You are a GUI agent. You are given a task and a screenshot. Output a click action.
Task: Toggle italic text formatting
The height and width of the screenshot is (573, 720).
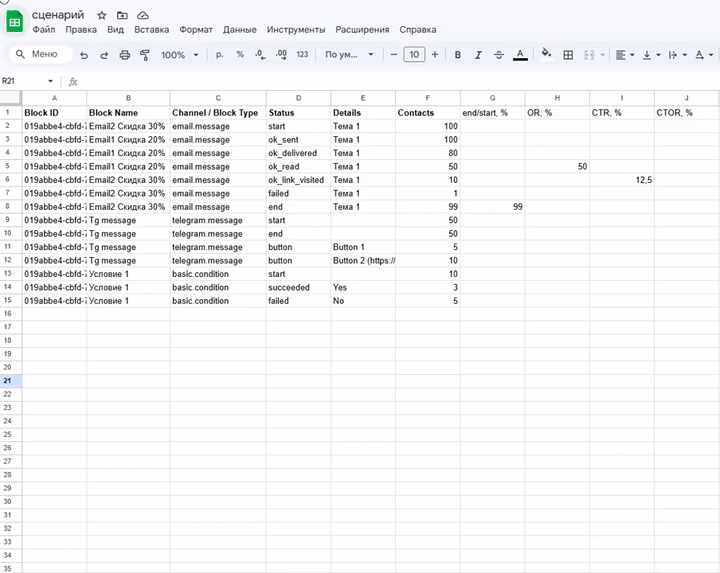pyautogui.click(x=478, y=55)
